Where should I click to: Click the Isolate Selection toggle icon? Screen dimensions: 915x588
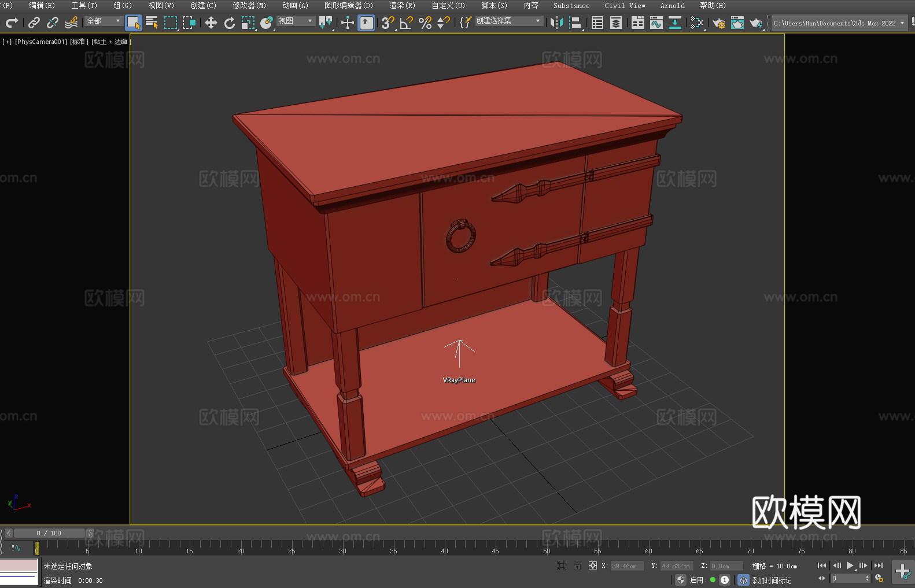click(561, 565)
